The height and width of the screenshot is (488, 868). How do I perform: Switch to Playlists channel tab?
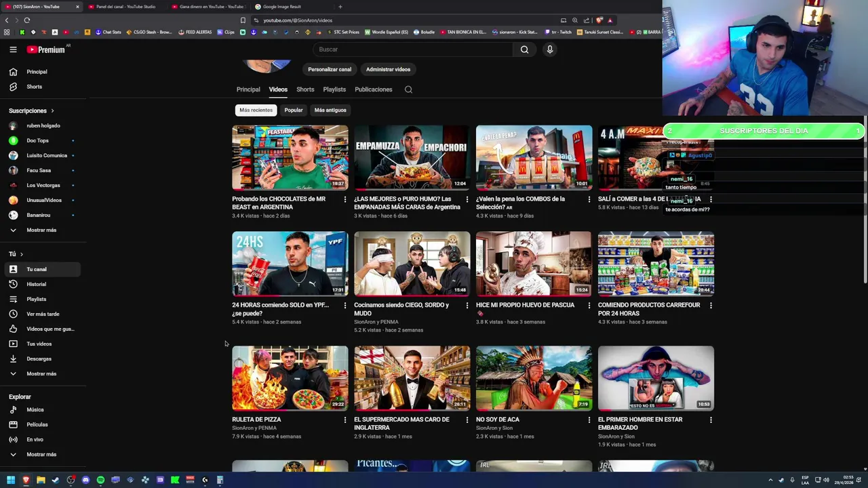pyautogui.click(x=334, y=89)
